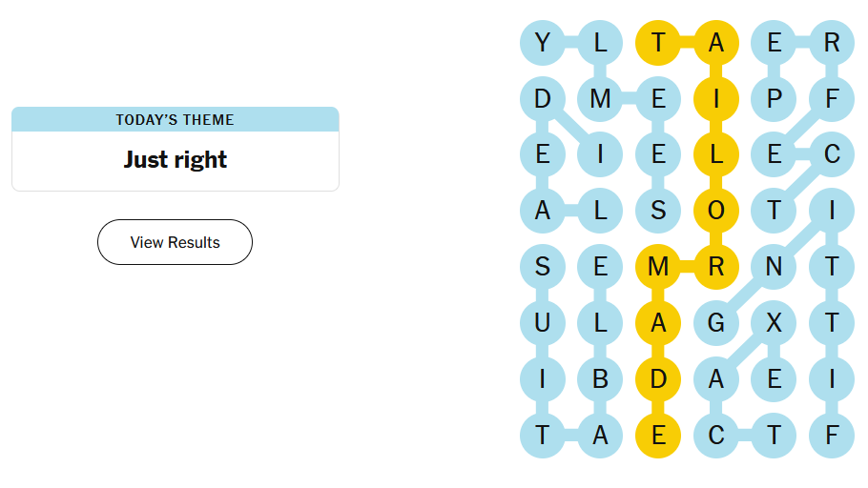Select the letter P tile
This screenshot has height=488, width=868.
tap(774, 98)
